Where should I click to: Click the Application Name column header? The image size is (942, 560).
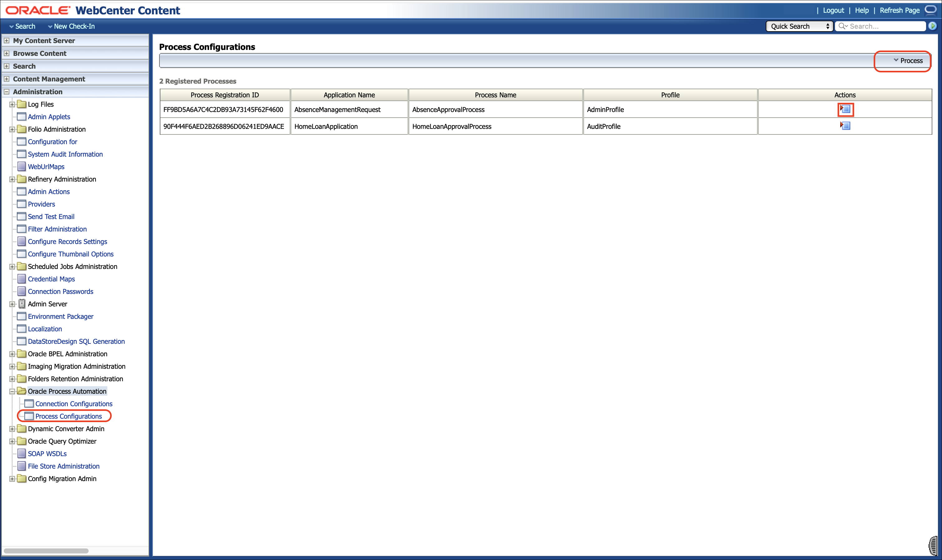click(349, 95)
